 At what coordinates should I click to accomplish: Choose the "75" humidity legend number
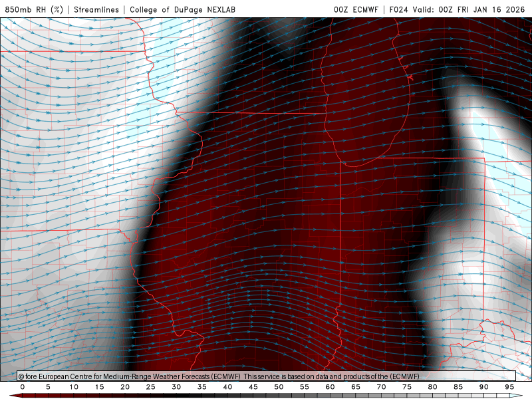tap(407, 387)
